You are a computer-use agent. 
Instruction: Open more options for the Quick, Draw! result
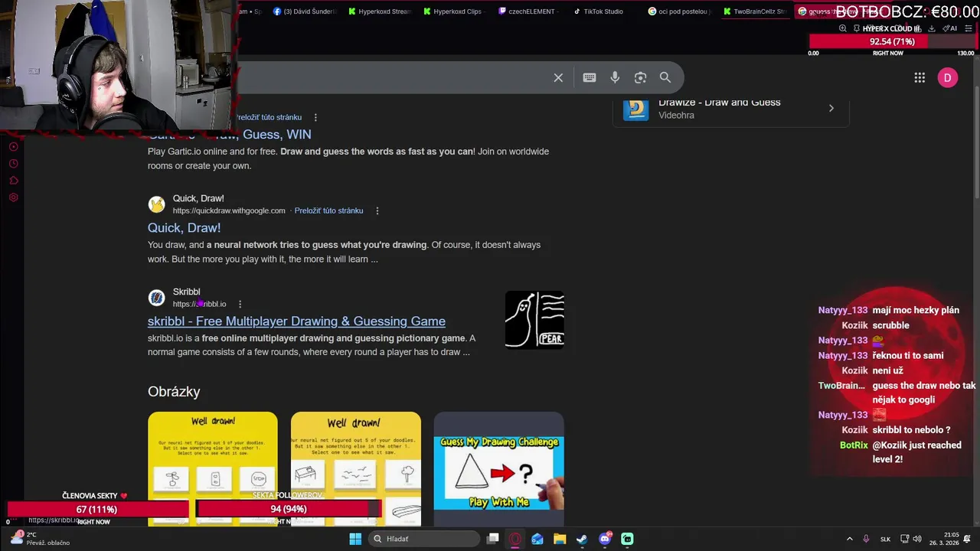point(377,210)
